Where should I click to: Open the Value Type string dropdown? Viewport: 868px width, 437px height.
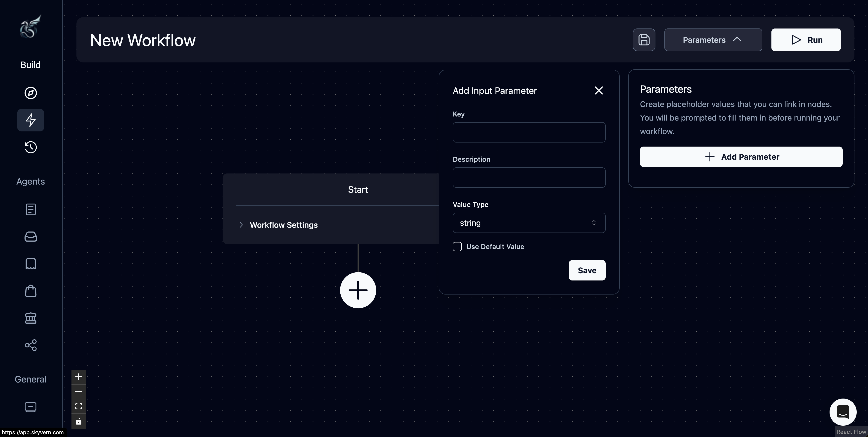pos(529,223)
